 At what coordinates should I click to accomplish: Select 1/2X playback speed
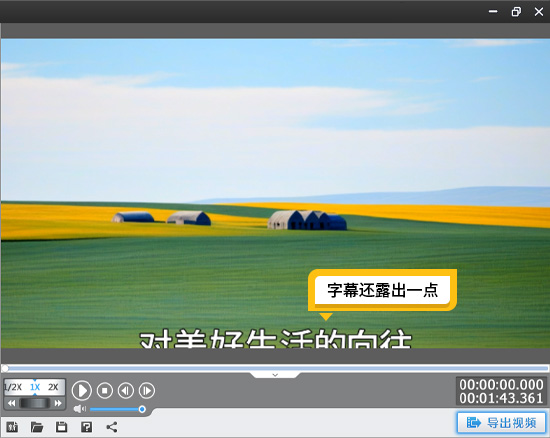point(13,387)
